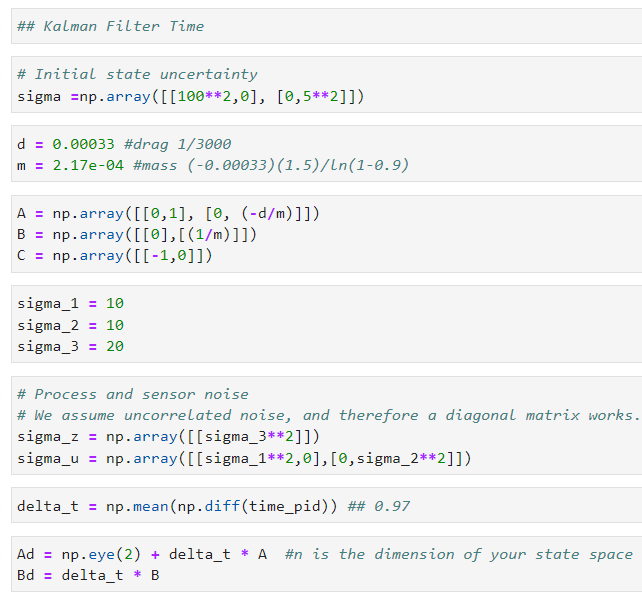Viewport: 642px width, 603px height.
Task: Click the '## Kalman Filter Time' cell
Action: (110, 26)
